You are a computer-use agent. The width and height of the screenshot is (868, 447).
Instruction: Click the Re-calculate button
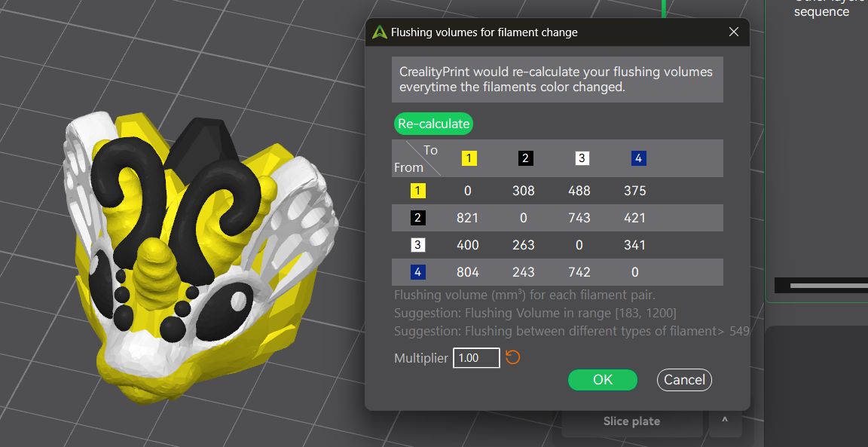[433, 124]
